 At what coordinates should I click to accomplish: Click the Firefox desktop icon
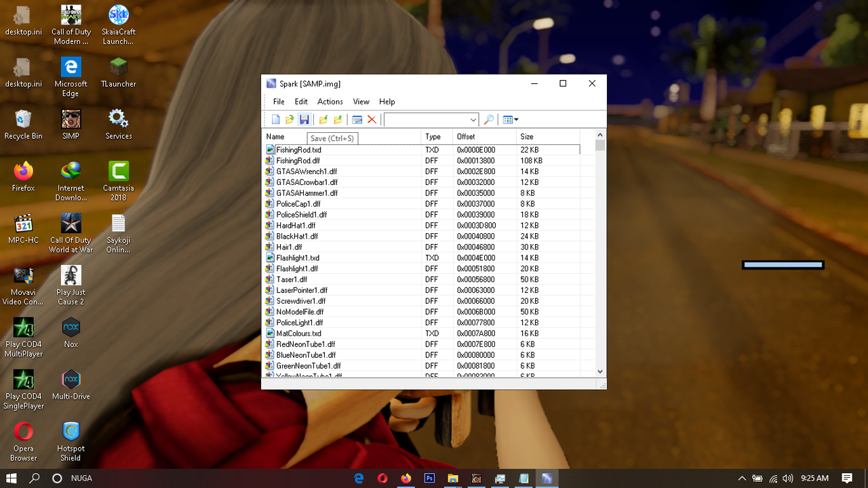(x=23, y=177)
